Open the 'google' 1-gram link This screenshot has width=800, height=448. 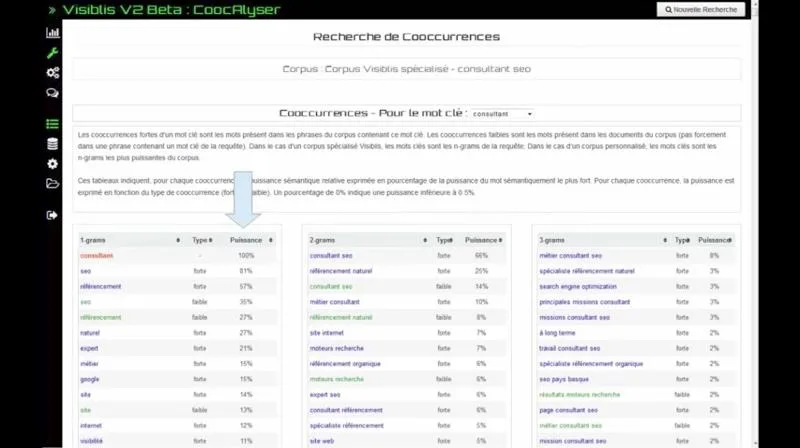click(90, 379)
